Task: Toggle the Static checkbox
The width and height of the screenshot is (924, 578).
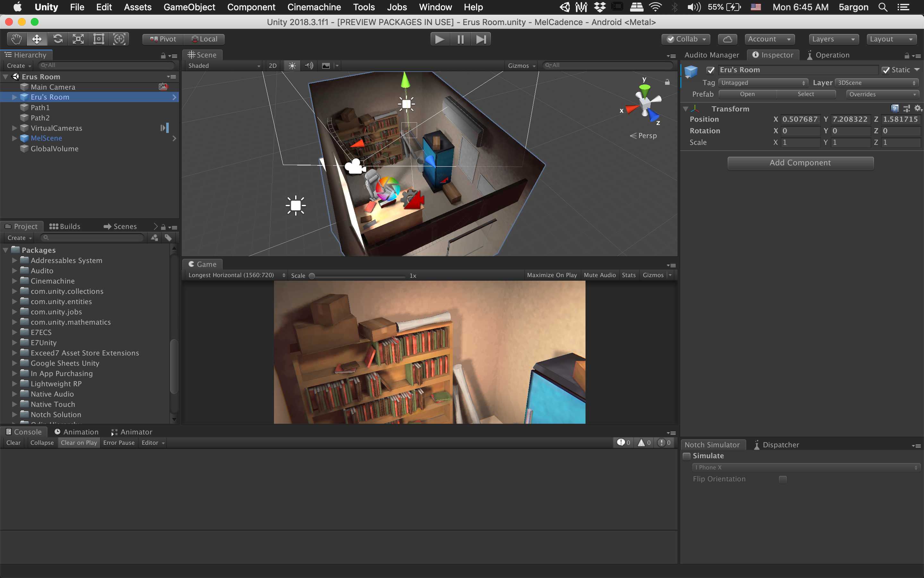Action: 886,70
